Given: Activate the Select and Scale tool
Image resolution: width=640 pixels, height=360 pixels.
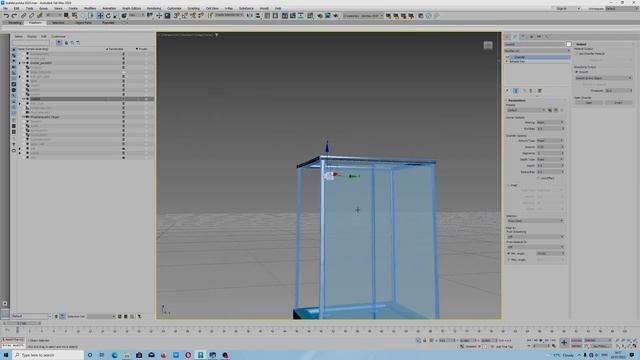Looking at the screenshot, I should 116,16.
